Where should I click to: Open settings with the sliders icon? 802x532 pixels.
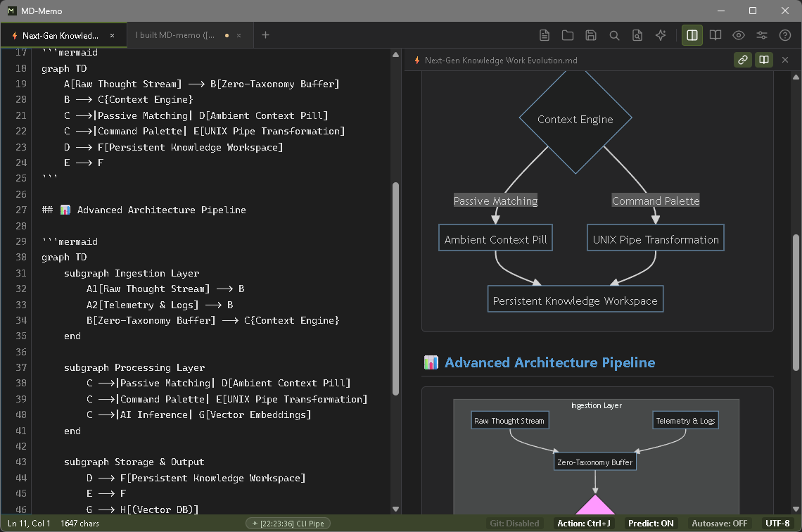point(762,35)
